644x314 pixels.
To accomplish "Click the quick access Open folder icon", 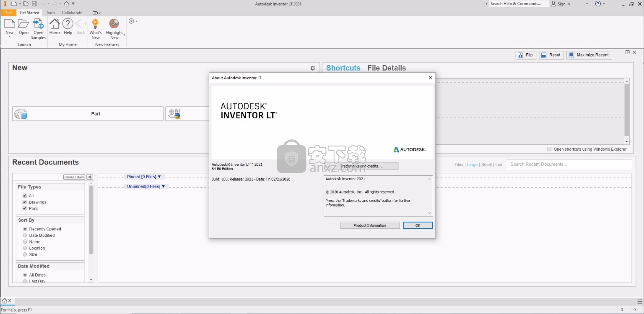I will [x=26, y=4].
